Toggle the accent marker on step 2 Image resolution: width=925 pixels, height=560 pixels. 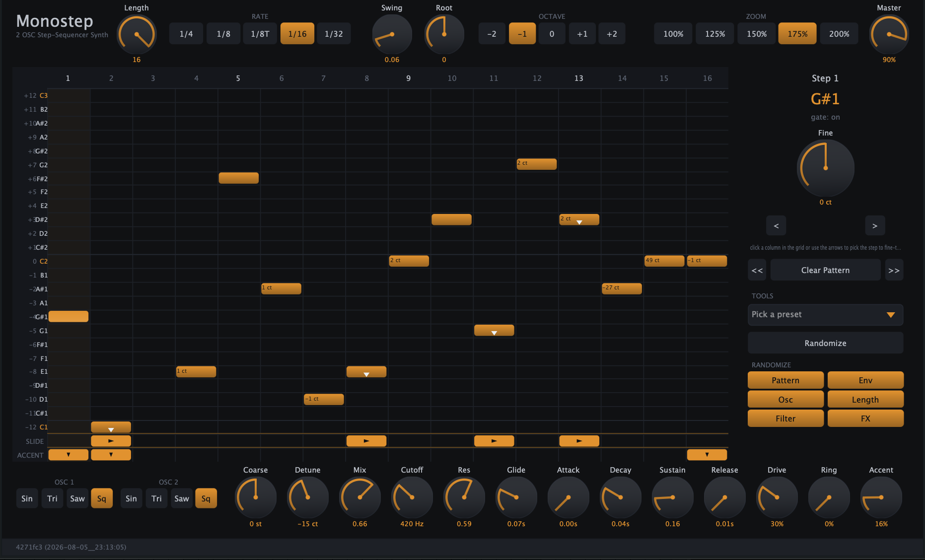111,455
